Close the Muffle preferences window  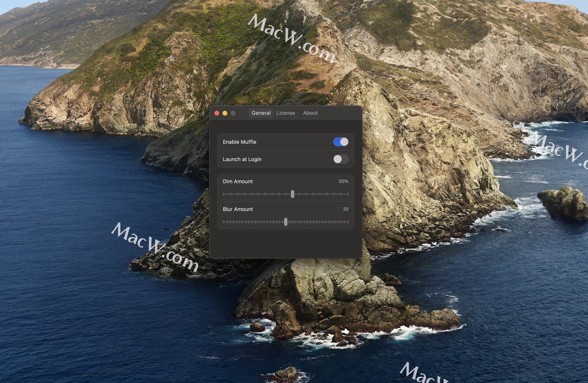[217, 113]
